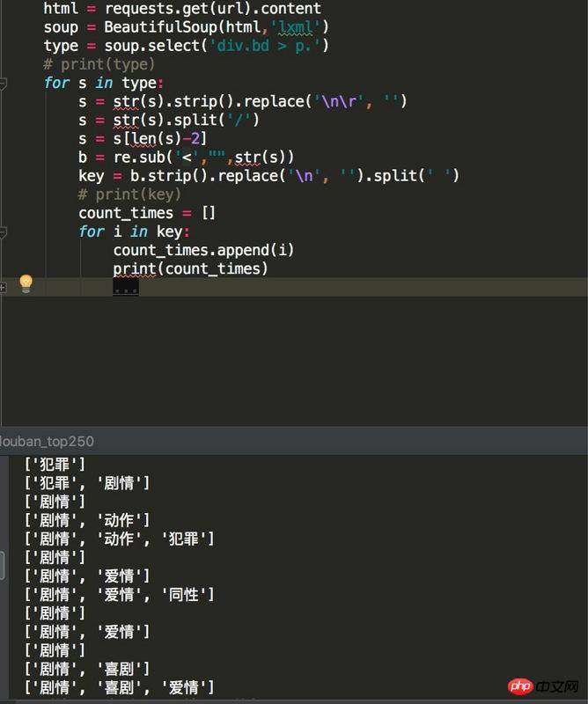Click the output line ['犯罪', '剧情']
Screen dimensions: 588x704
[87, 483]
